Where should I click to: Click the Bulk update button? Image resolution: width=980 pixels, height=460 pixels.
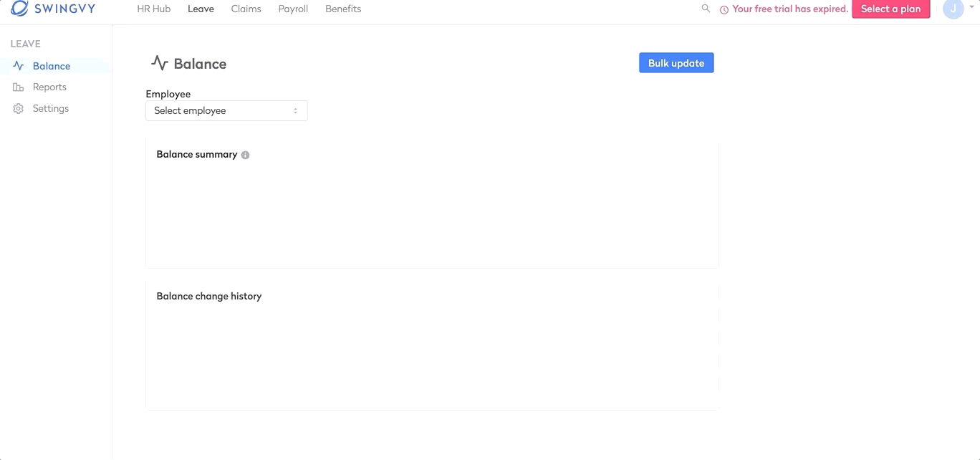tap(676, 63)
